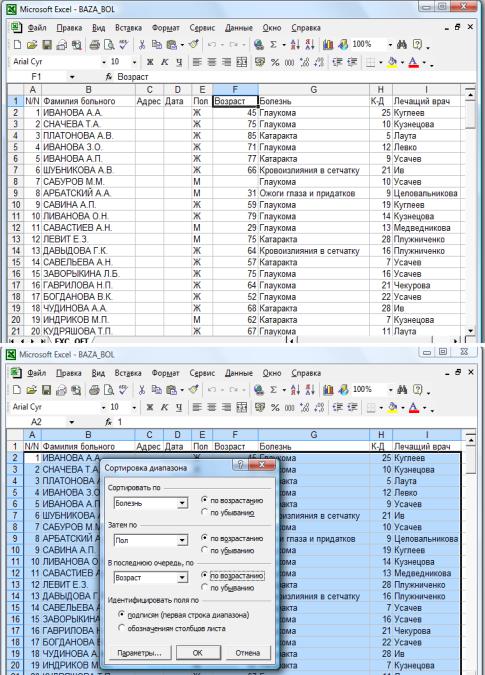
Task: Click Sort Ascending icon in the F1 window
Action: 295,44
